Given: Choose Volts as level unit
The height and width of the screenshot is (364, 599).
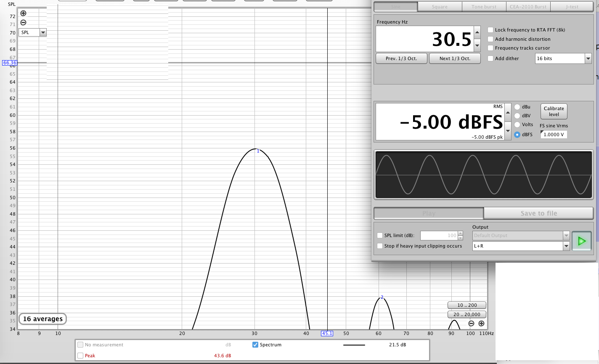Looking at the screenshot, I should point(517,124).
